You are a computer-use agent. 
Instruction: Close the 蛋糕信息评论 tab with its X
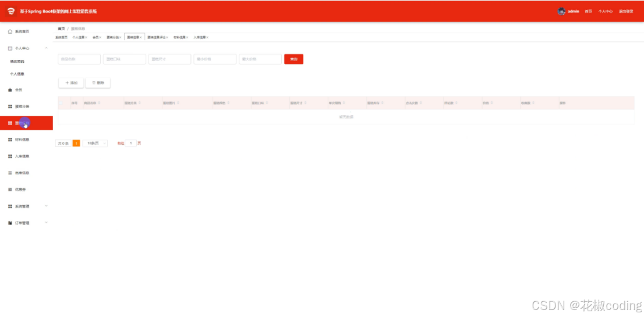167,37
